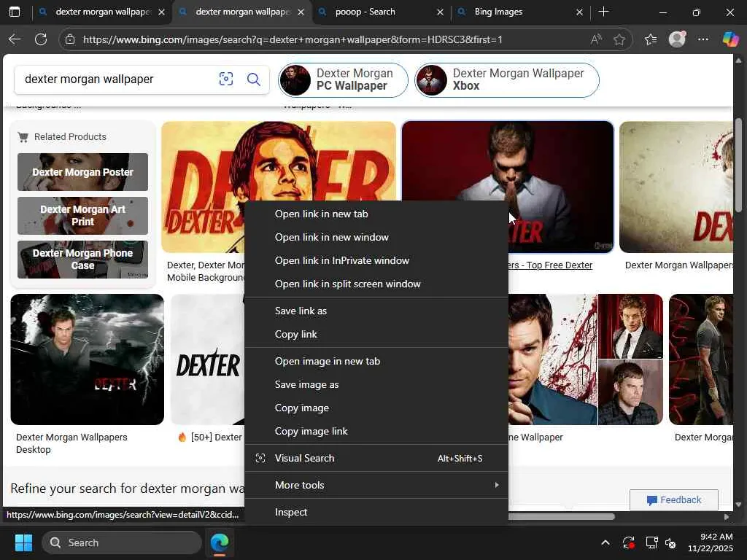Viewport: 747px width, 560px height.
Task: Open Dexter Morgan Wallpapers Desktop caption link
Action: click(x=72, y=443)
